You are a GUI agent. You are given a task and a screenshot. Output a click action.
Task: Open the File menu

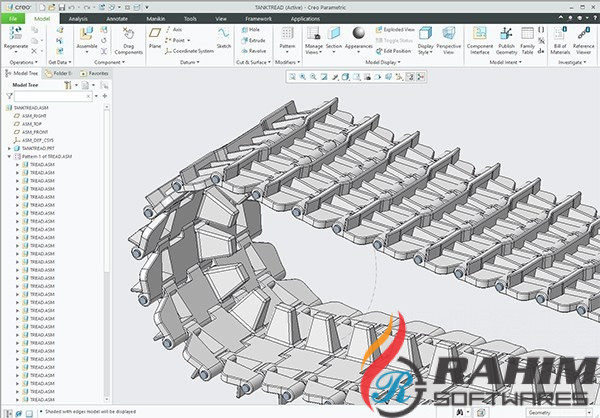click(13, 19)
